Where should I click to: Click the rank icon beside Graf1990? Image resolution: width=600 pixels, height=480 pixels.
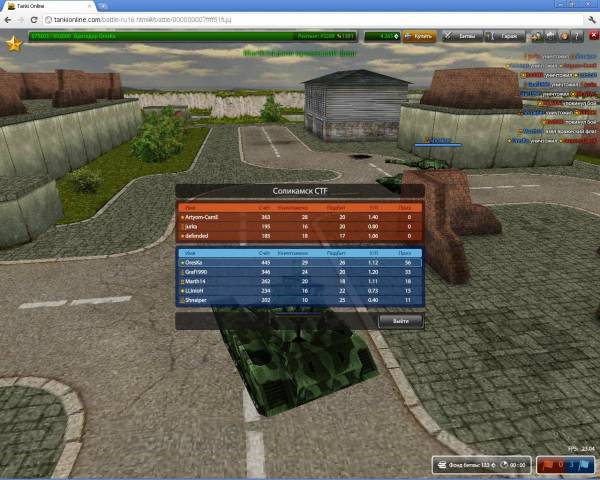point(183,272)
